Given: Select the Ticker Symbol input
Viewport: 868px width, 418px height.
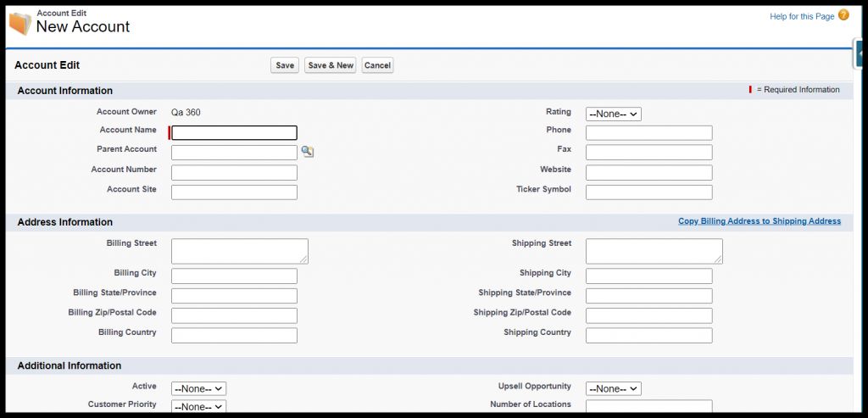Looking at the screenshot, I should 648,192.
